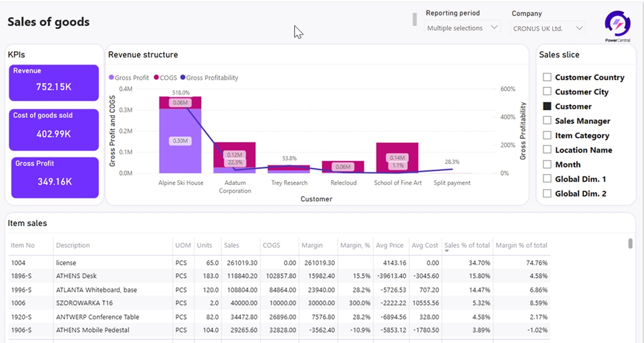
Task: Click the Gross Profitability legend marker
Action: pos(183,78)
